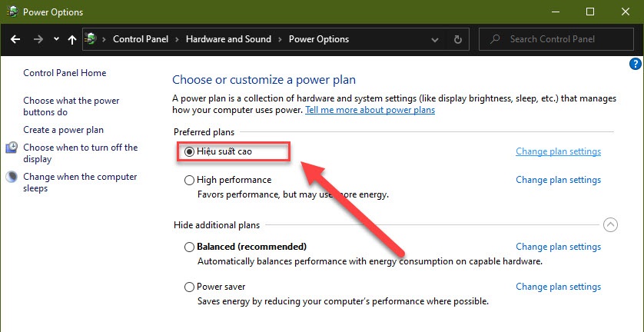The image size is (644, 332).
Task: Click the moon icon beside sleep settings
Action: [12, 177]
